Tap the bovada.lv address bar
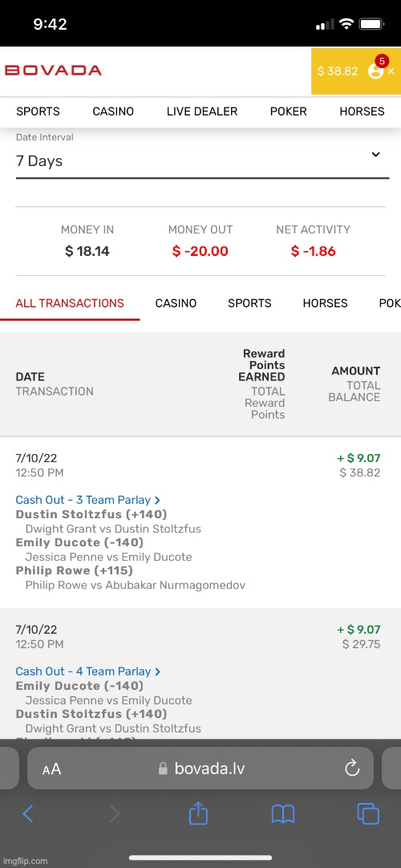The height and width of the screenshot is (868, 401). (200, 769)
